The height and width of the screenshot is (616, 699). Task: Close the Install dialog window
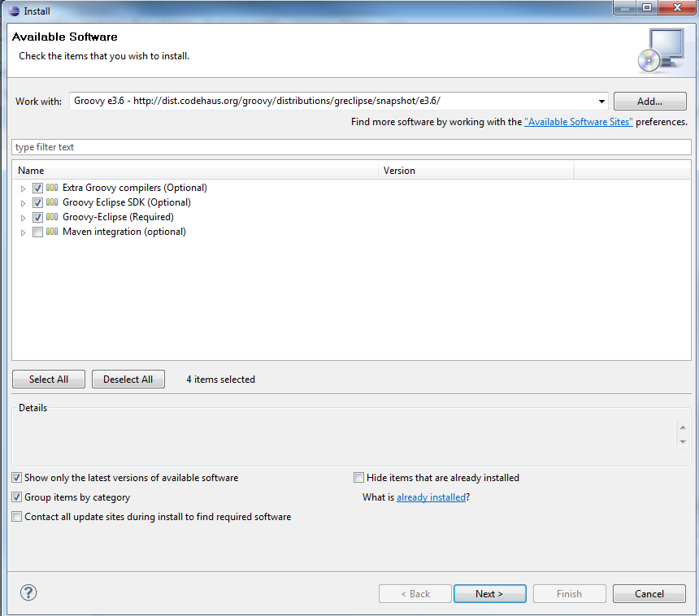[677, 7]
